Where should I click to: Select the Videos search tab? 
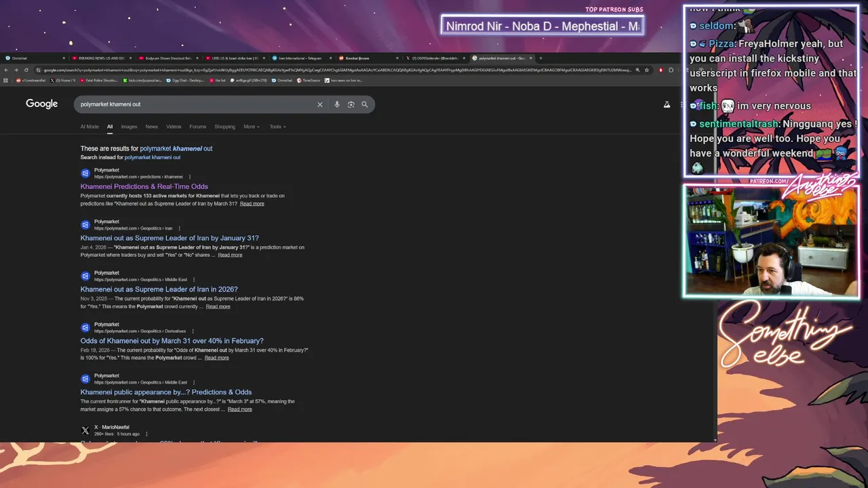(174, 127)
